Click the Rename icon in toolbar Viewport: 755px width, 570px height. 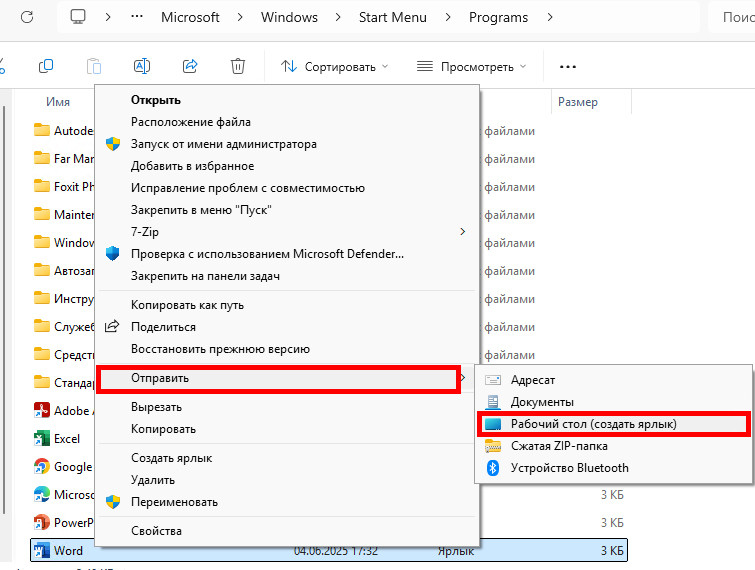142,66
